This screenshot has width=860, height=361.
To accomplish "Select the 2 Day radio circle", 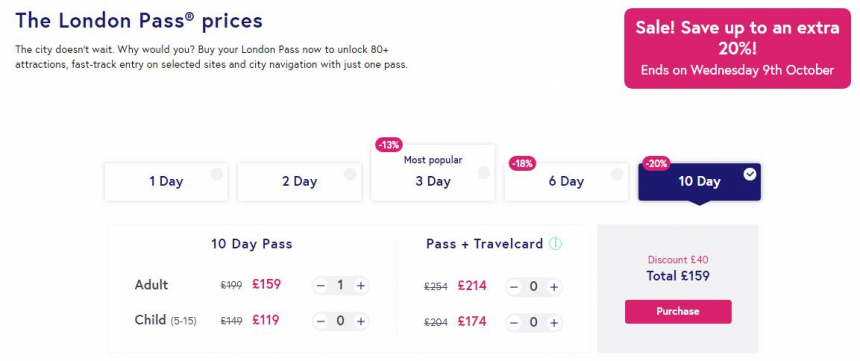I will [350, 174].
